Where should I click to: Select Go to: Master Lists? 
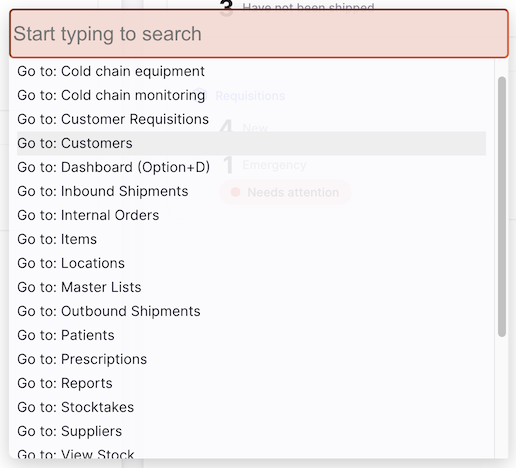click(x=251, y=287)
